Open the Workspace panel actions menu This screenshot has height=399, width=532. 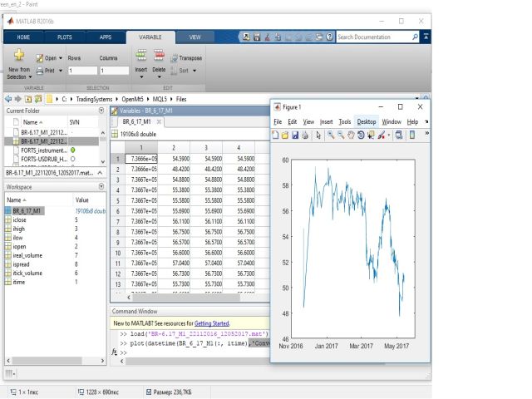101,186
